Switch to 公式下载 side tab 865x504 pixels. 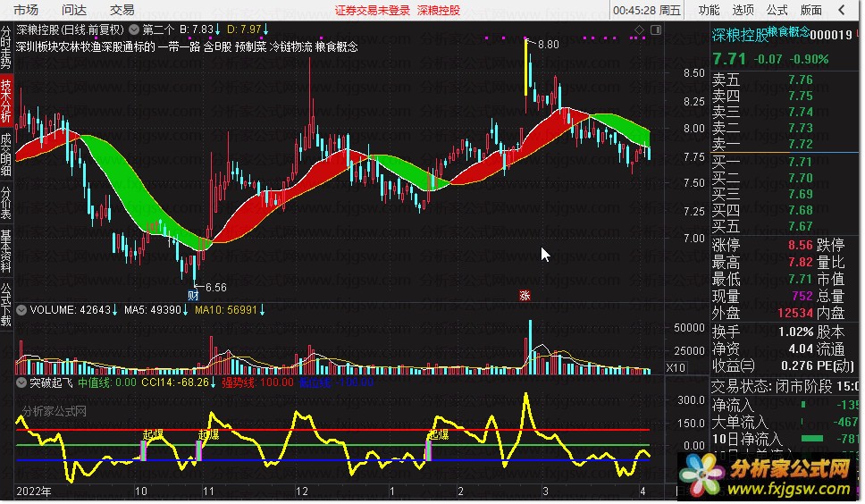click(6, 305)
